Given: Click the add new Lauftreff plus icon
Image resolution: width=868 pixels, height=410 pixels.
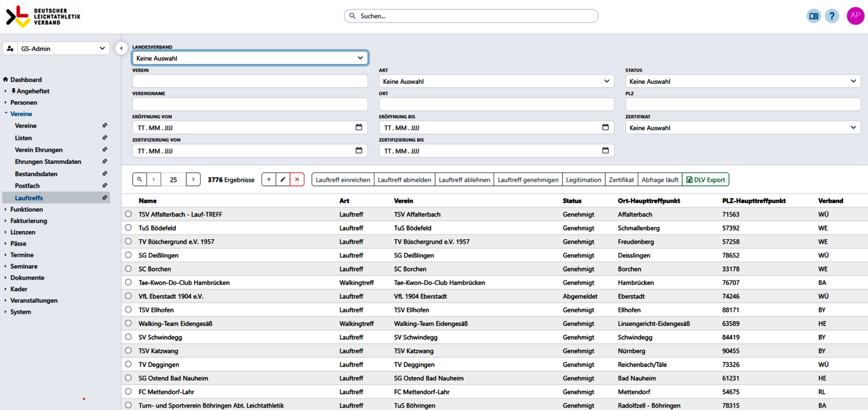Looking at the screenshot, I should 269,179.
